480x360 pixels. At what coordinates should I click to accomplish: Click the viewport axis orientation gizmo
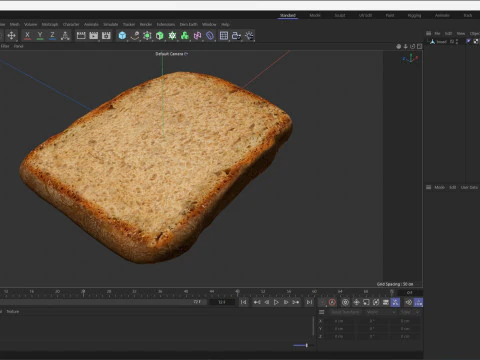(x=411, y=59)
